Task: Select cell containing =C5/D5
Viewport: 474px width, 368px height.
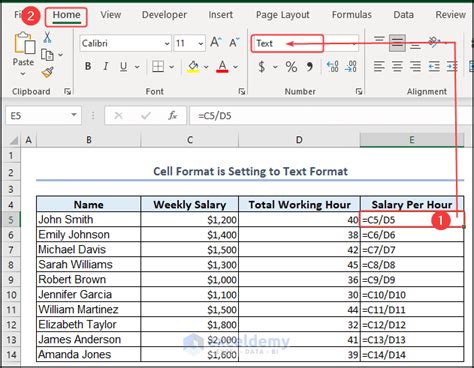Action: [412, 220]
